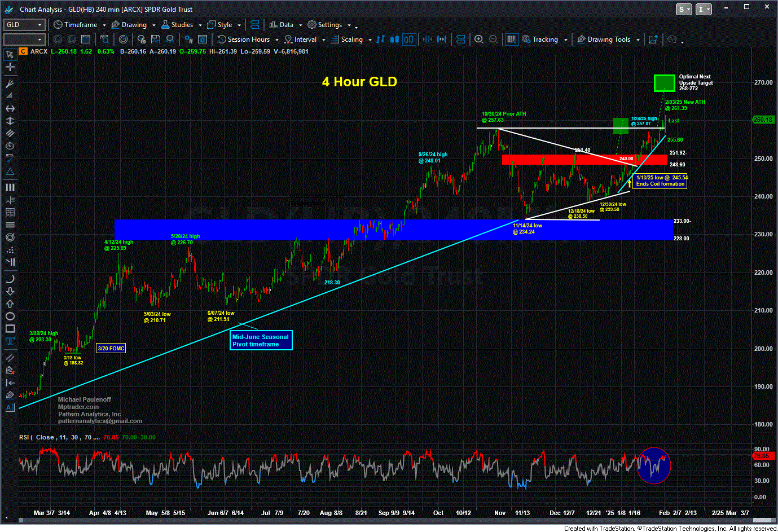Toggle the OHLC bar style icon
The width and height of the screenshot is (778, 532).
coord(381,39)
